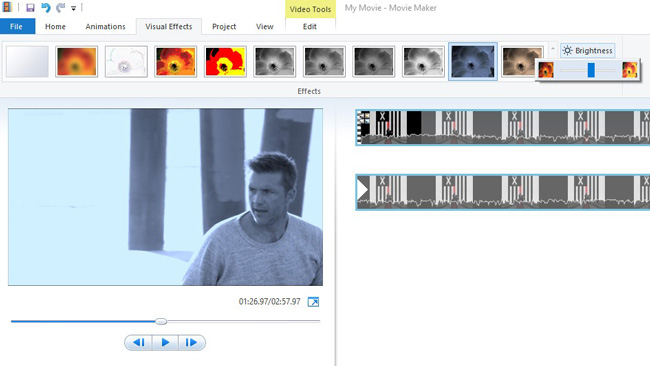Screen dimensions: 650x366
Task: Click the timecode 01:26.97/02:57.97 text
Action: [269, 301]
